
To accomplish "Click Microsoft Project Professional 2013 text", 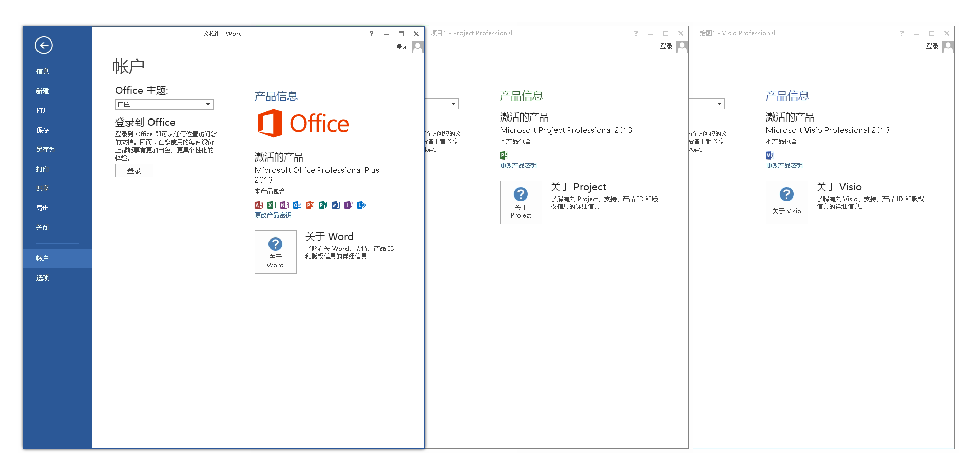I will coord(566,130).
